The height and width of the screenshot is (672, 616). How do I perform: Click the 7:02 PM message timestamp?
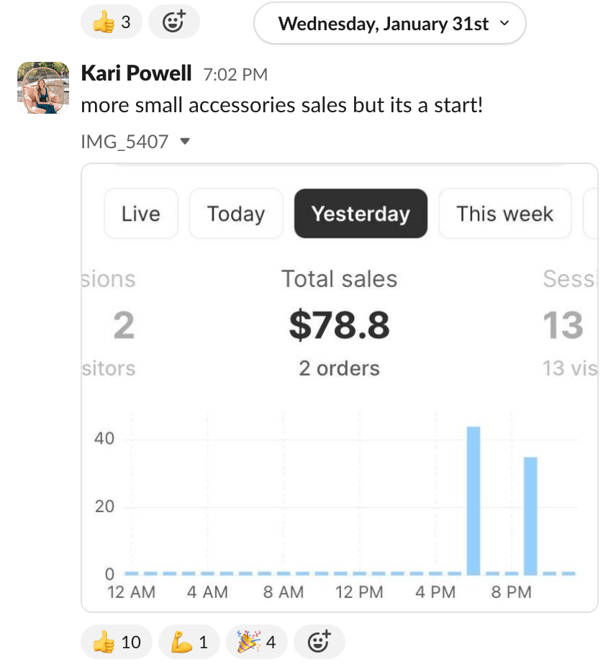click(x=235, y=74)
